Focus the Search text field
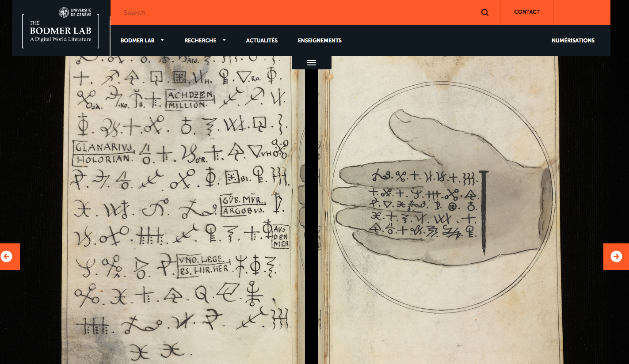Image resolution: width=629 pixels, height=364 pixels. [x=292, y=13]
